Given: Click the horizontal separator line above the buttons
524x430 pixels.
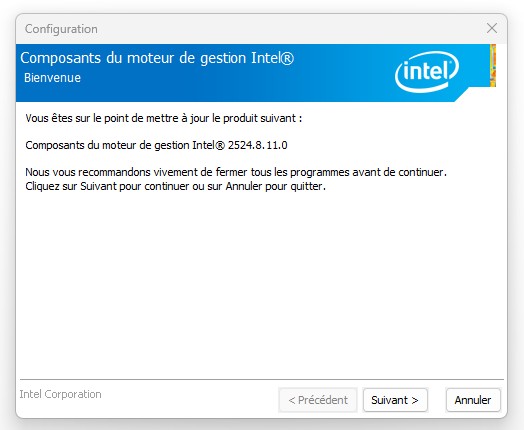Looking at the screenshot, I should coord(262,380).
